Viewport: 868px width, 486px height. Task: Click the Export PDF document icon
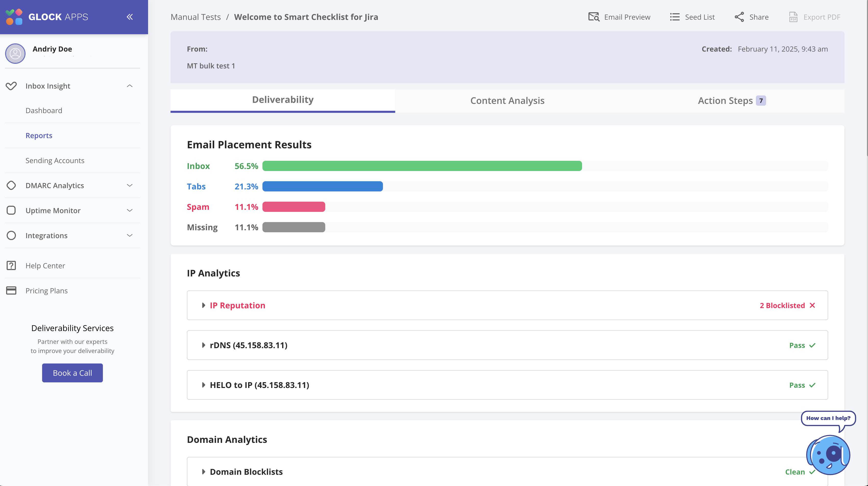pyautogui.click(x=793, y=17)
